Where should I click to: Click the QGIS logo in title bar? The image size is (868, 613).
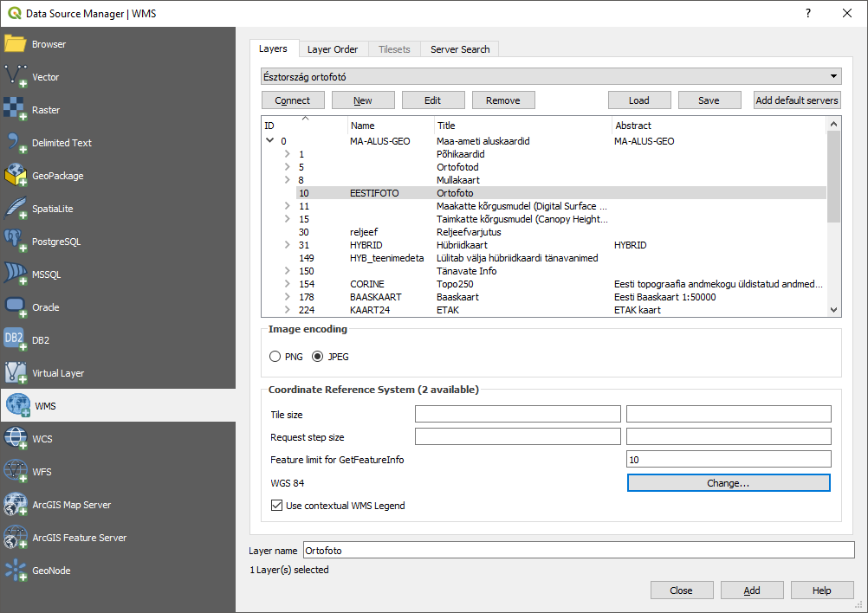[x=14, y=13]
